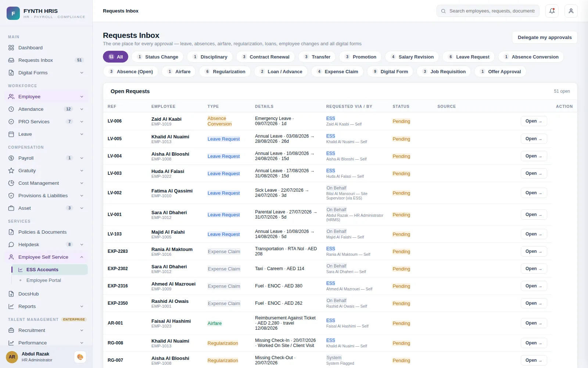Click the Asset briefcase icon

pos(11,208)
